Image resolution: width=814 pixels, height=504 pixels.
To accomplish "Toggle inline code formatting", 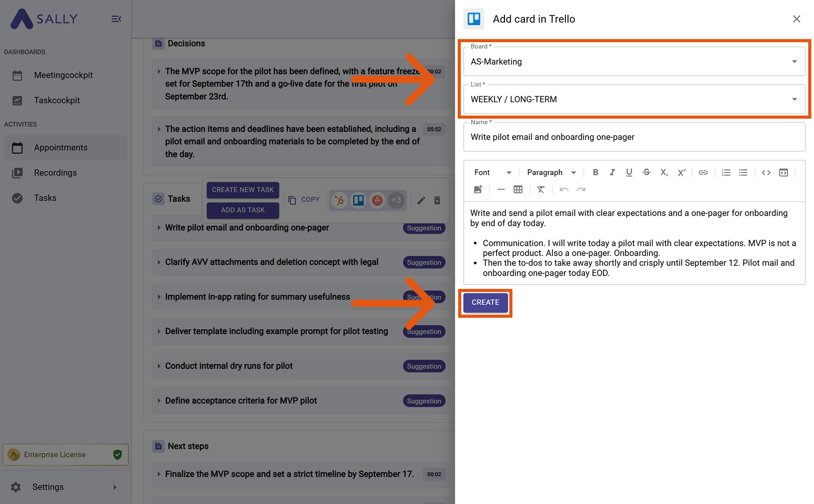I will (766, 172).
